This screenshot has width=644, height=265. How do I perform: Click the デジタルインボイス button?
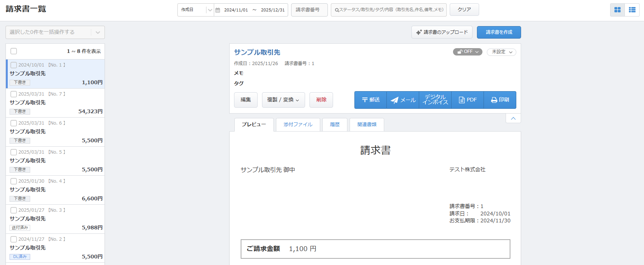pos(435,100)
